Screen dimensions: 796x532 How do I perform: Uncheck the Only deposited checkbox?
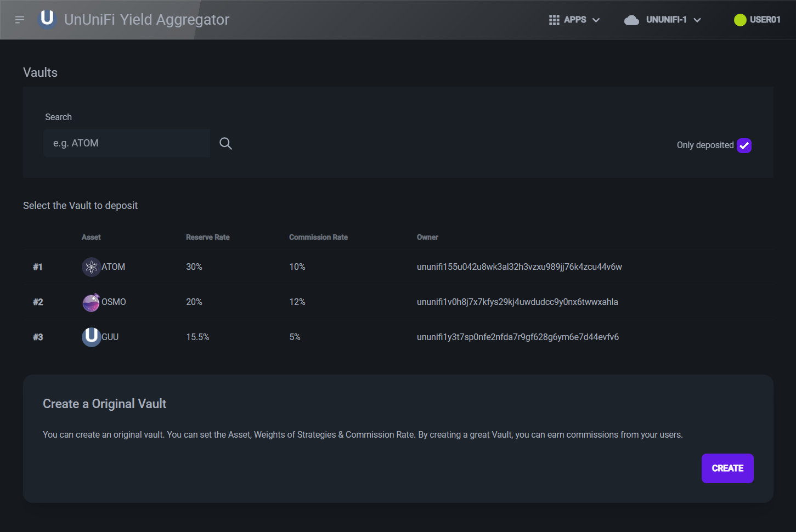(x=744, y=145)
